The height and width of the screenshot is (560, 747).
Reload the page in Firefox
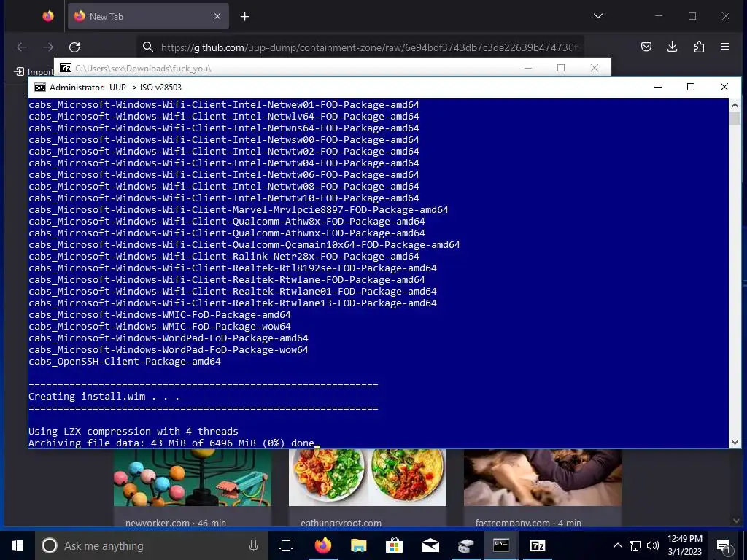click(74, 47)
